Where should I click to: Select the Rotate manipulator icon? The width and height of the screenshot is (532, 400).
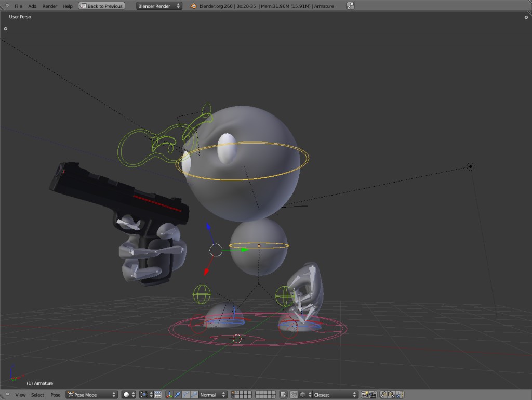(x=186, y=394)
